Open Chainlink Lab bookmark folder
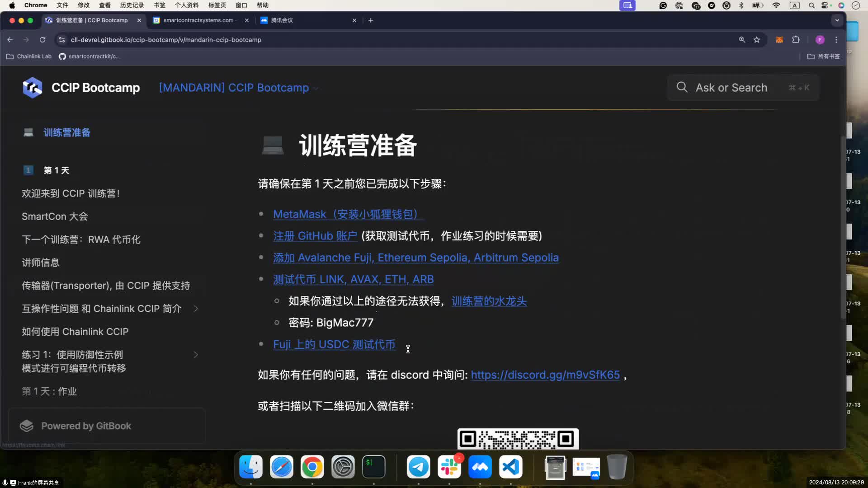This screenshot has width=868, height=488. coord(29,56)
